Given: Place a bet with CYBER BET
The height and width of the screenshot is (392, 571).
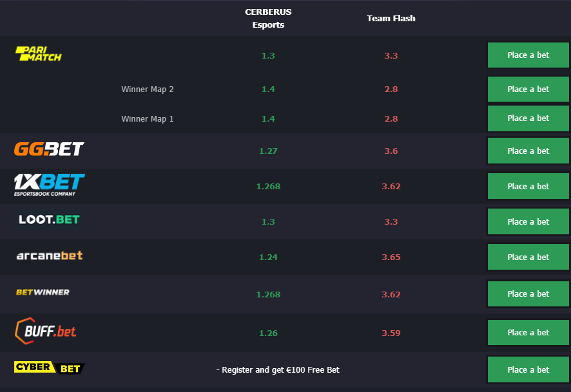Looking at the screenshot, I should [x=528, y=370].
